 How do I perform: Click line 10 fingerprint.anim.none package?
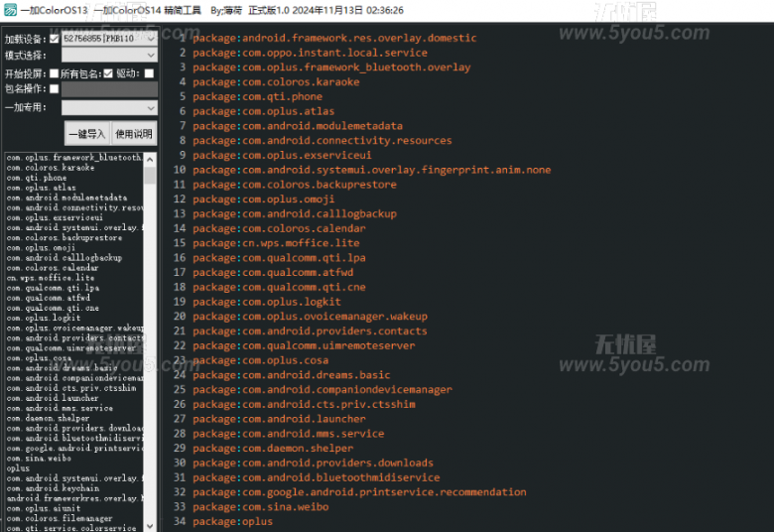tap(372, 170)
